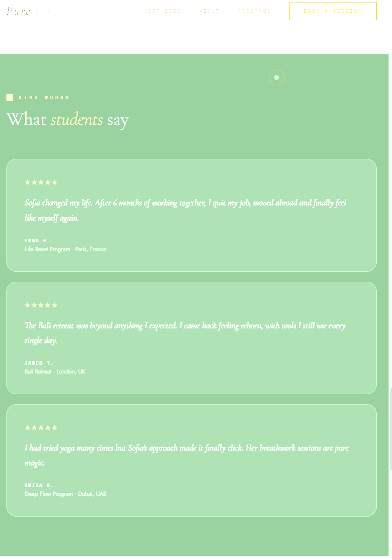The height and width of the screenshot is (560, 392).
Task: Click the circular dot cursor indicator
Action: (x=276, y=77)
